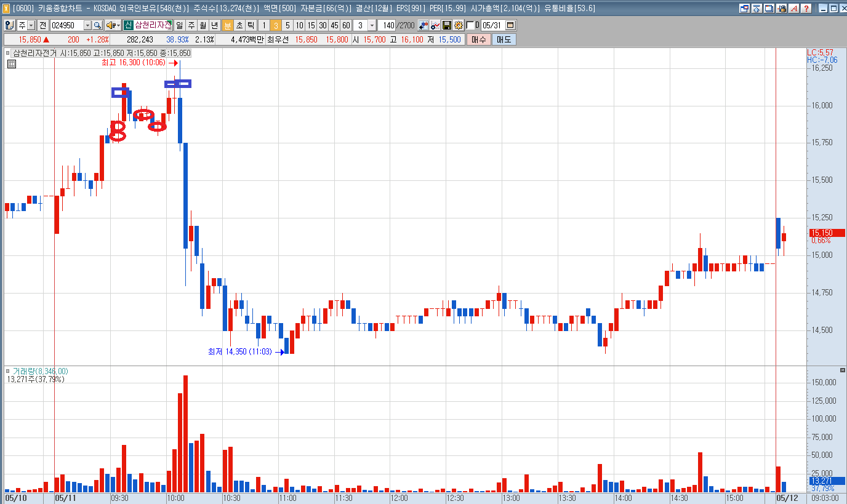The image size is (847, 504).
Task: Save chart with the floppy disk icon
Action: (447, 25)
